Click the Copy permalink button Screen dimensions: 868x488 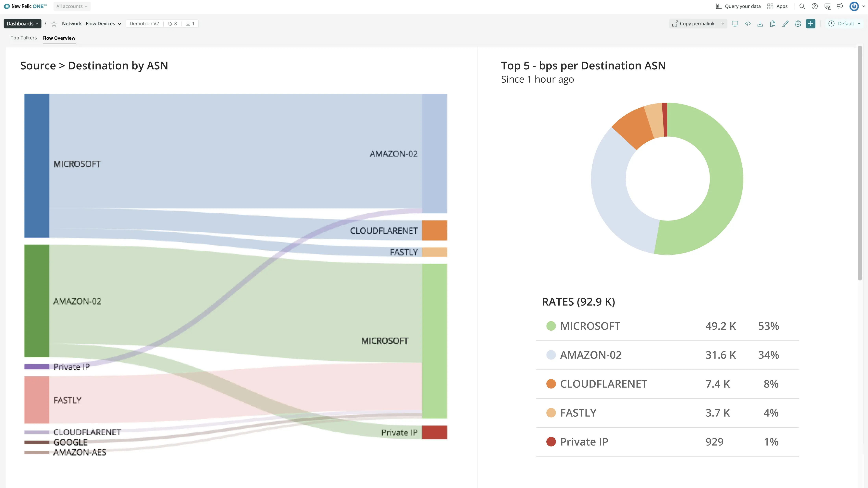coord(693,23)
